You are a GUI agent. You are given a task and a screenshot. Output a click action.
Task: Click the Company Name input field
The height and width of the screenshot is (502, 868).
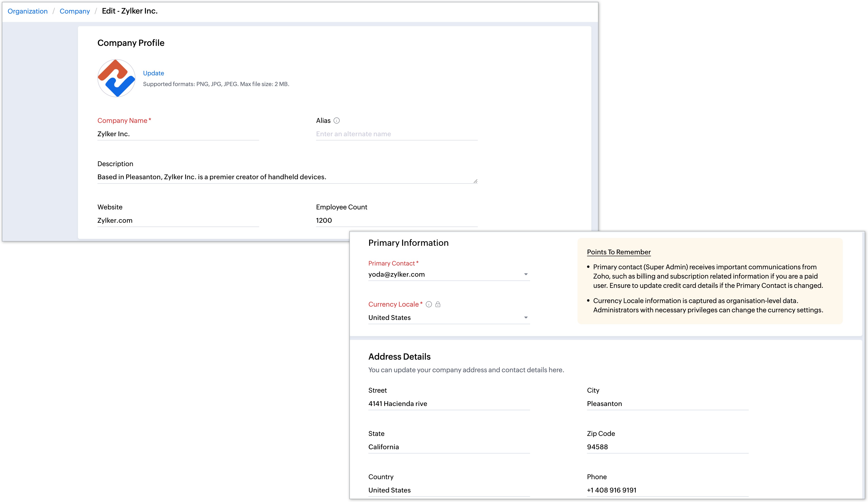[178, 134]
